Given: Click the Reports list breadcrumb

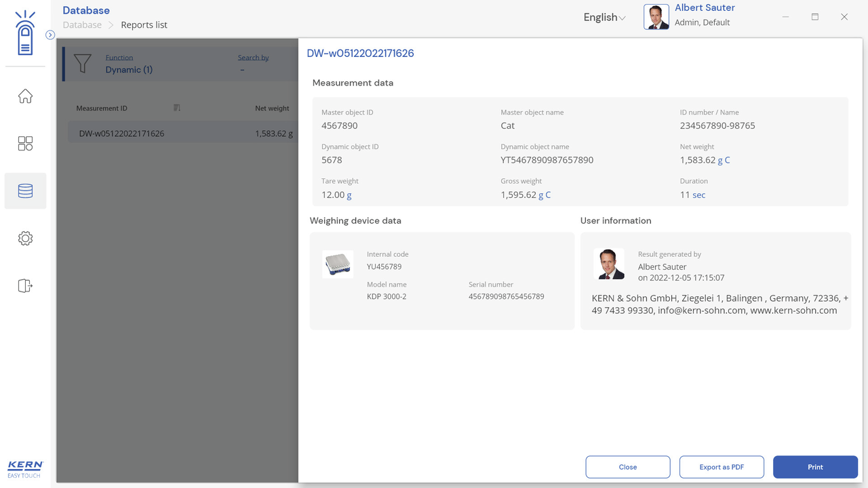Looking at the screenshot, I should [x=144, y=25].
